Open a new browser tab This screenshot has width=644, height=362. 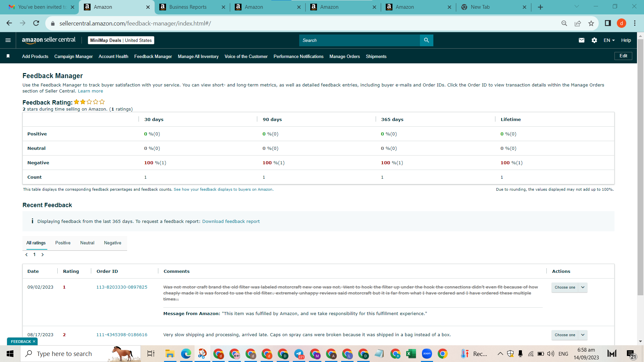click(540, 7)
